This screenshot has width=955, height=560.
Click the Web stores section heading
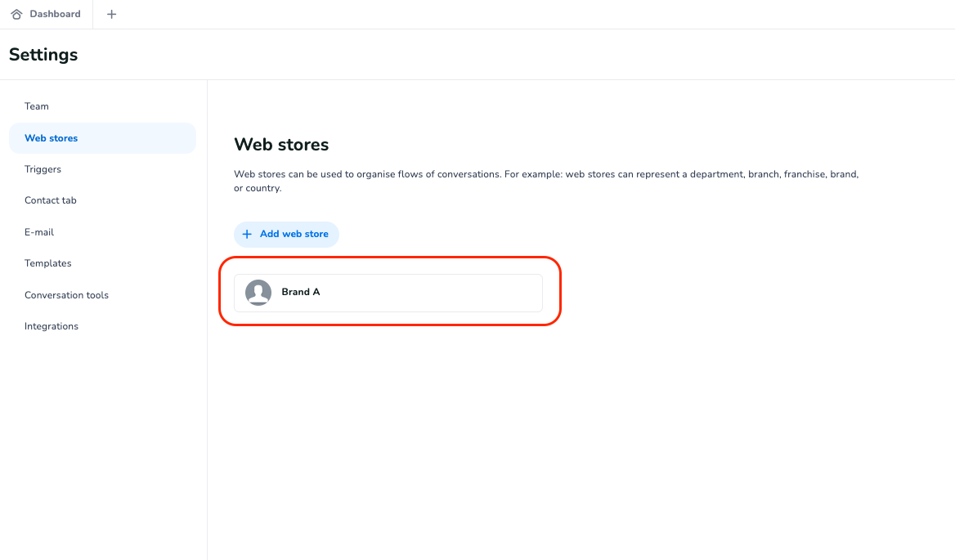pos(281,145)
